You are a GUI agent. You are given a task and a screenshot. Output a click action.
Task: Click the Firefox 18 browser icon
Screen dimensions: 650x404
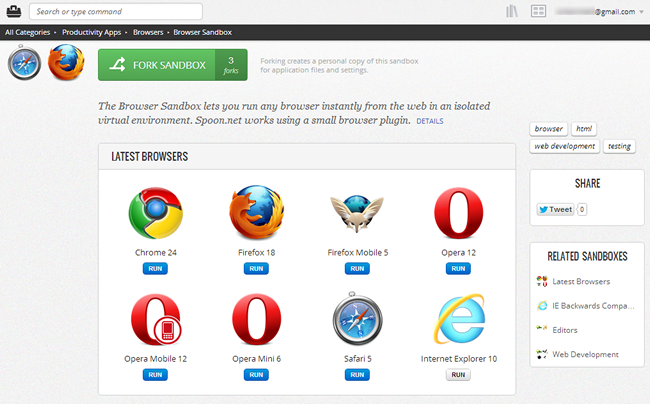point(257,213)
